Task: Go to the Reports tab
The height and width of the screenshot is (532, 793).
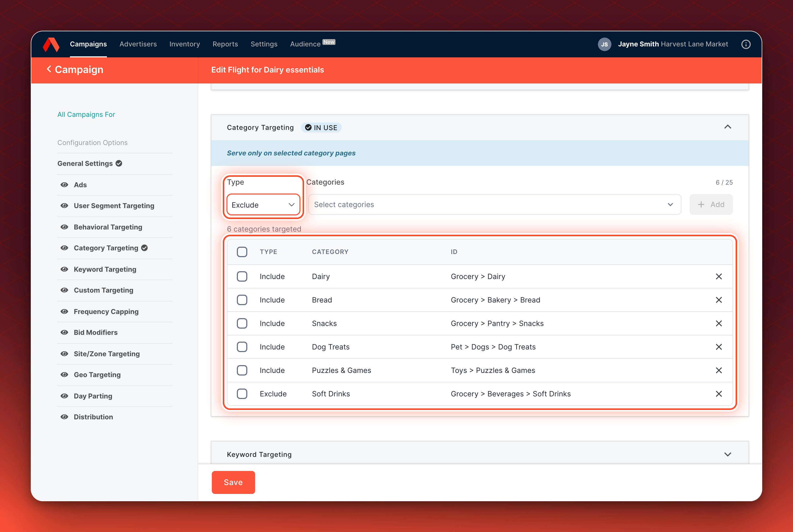Action: [225, 44]
